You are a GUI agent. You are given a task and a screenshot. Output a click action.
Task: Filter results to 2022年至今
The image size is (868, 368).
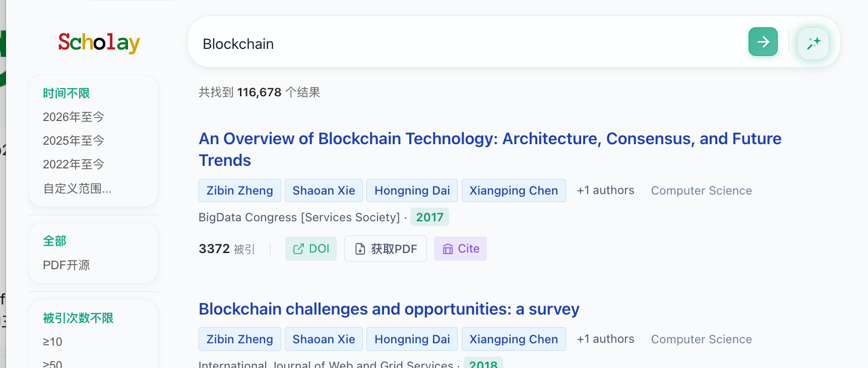point(74,164)
